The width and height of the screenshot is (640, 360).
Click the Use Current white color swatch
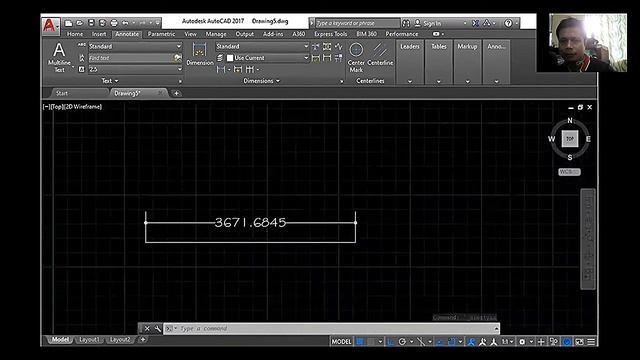(x=230, y=58)
